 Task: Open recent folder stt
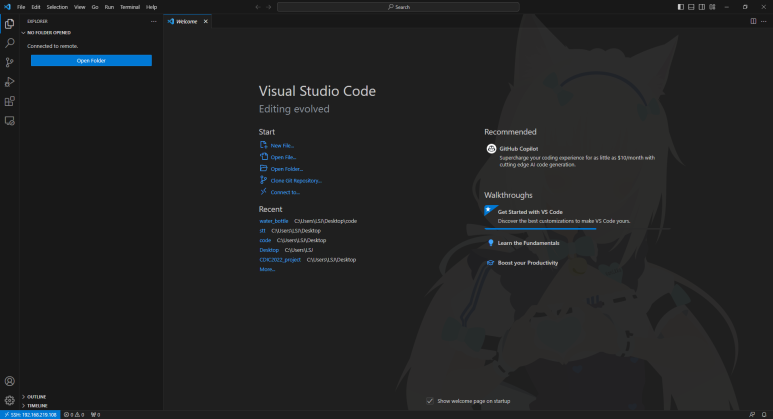click(x=262, y=231)
